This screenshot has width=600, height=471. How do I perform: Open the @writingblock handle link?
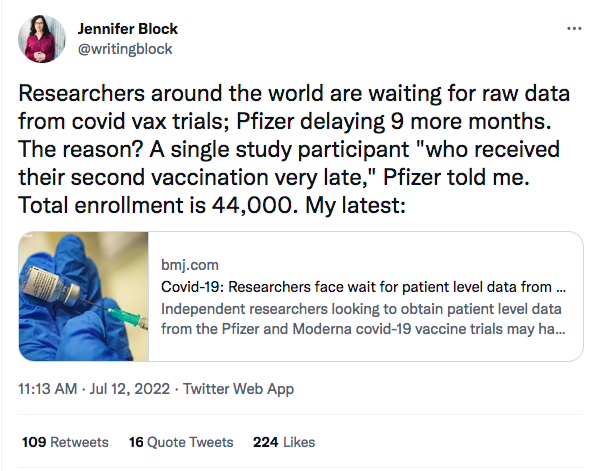[125, 49]
